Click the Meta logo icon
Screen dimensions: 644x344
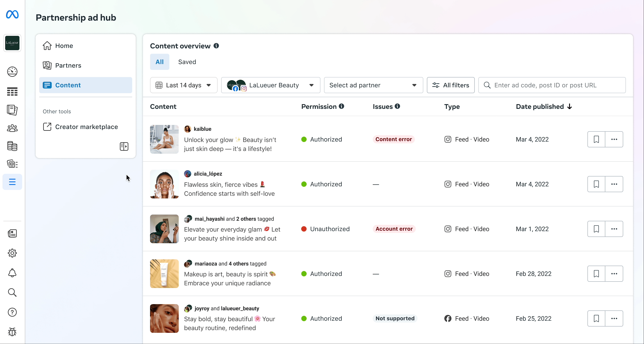(x=12, y=14)
